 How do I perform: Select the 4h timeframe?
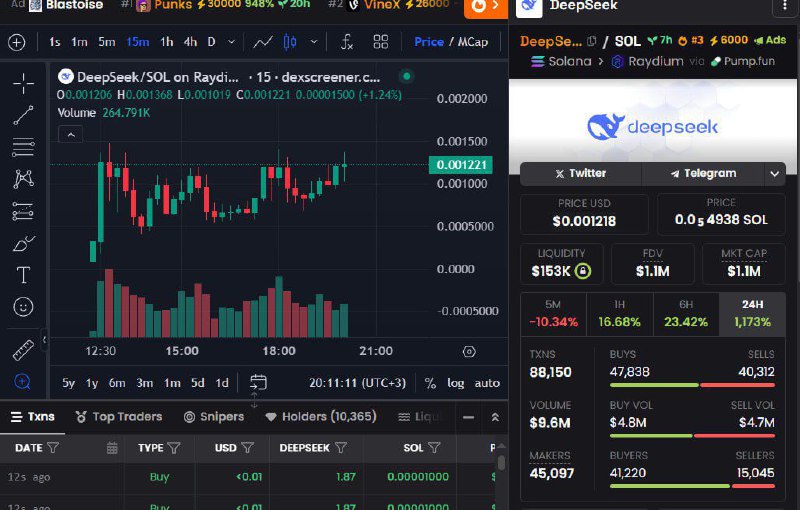[190, 42]
